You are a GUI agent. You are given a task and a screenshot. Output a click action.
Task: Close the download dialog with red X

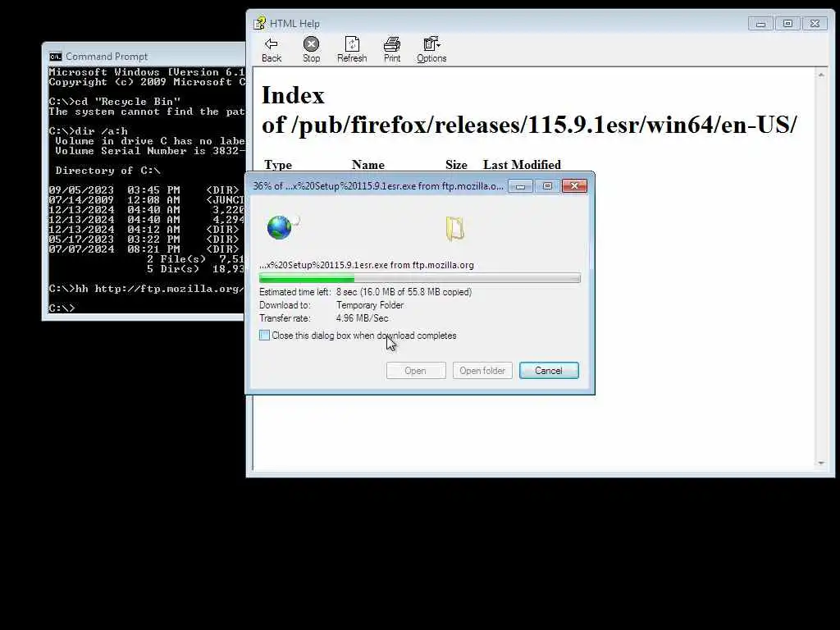tap(574, 186)
